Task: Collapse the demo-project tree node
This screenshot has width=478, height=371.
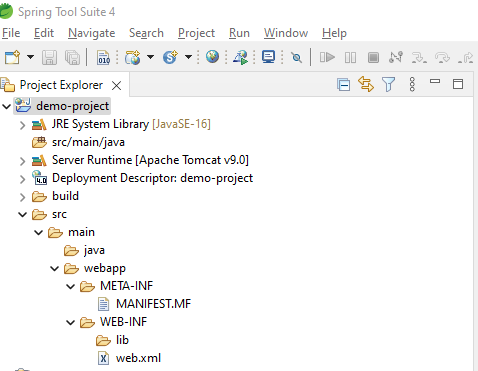Action: (6, 106)
